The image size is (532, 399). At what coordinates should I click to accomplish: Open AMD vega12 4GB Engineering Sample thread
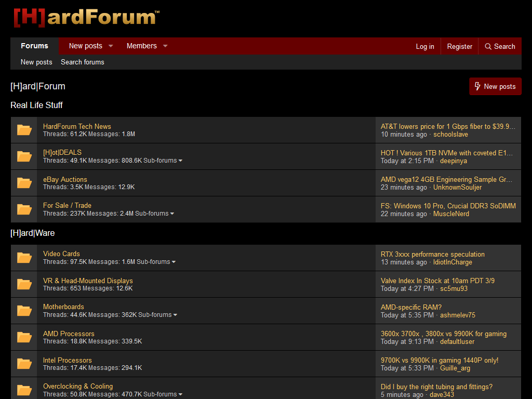pos(446,179)
